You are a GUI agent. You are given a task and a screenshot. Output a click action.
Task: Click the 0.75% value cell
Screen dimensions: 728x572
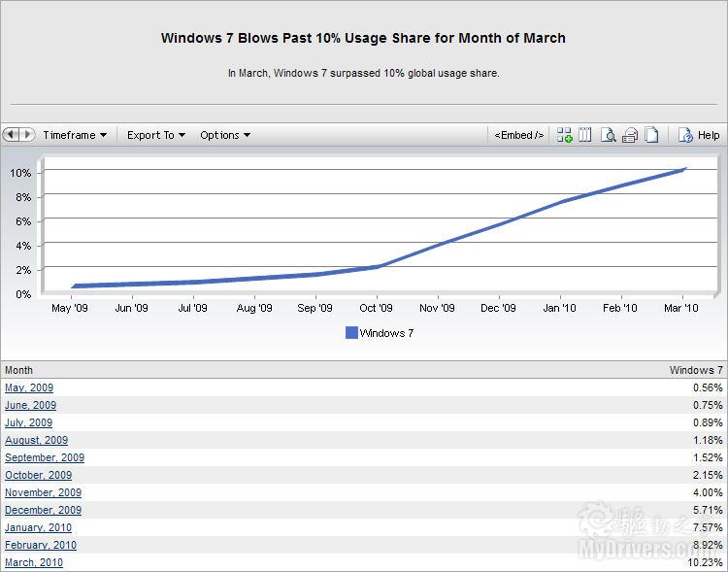[708, 405]
